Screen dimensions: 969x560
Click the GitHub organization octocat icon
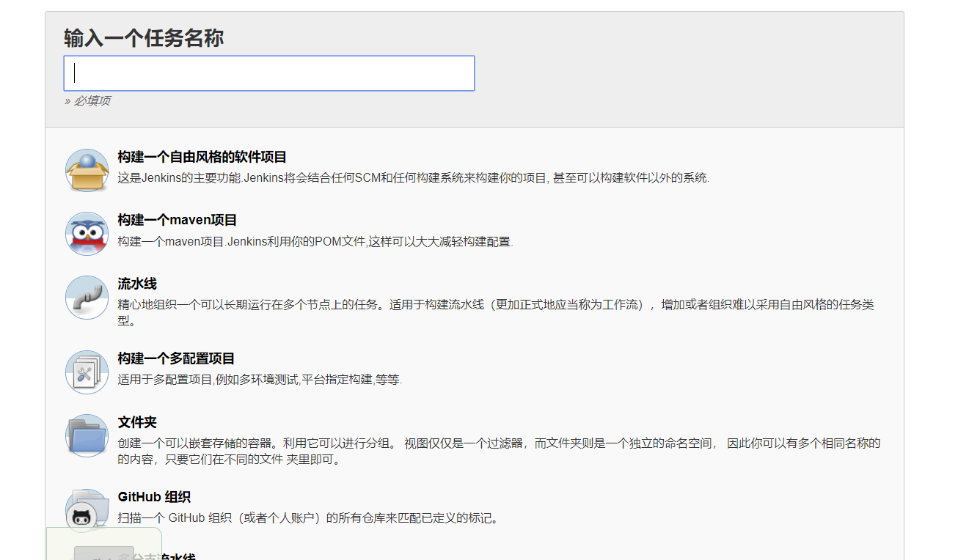(87, 511)
